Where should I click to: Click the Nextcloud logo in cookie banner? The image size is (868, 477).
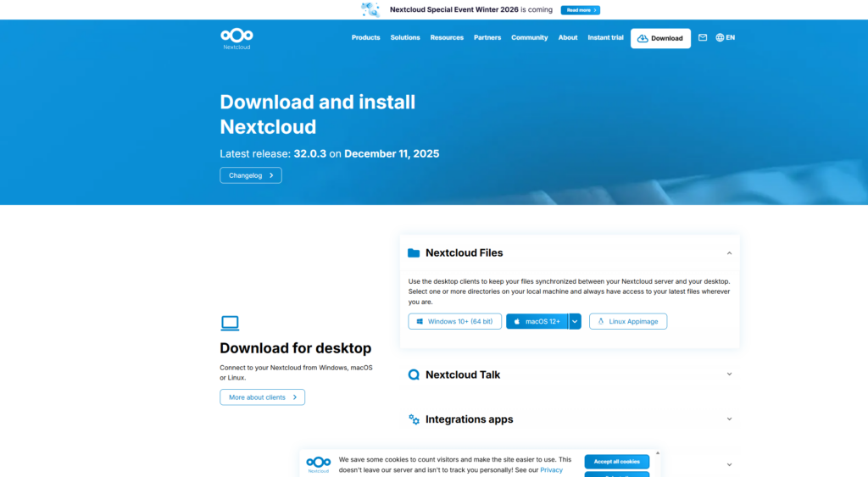[319, 463]
